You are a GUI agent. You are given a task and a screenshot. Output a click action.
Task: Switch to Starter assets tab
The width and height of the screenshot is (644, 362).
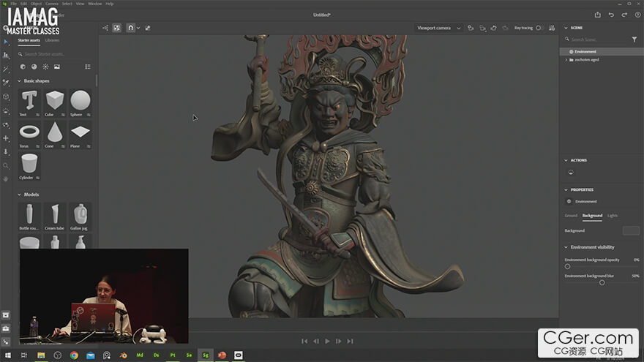click(x=29, y=40)
